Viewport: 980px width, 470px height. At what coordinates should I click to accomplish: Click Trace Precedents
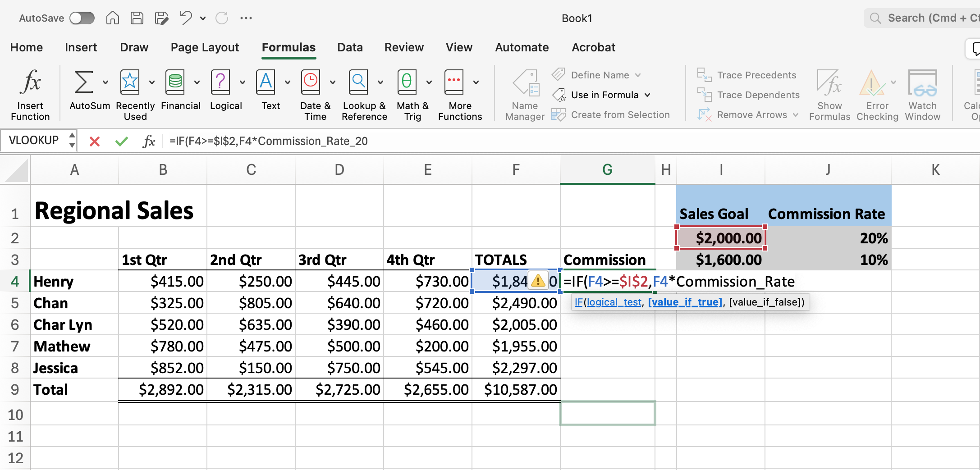[747, 75]
